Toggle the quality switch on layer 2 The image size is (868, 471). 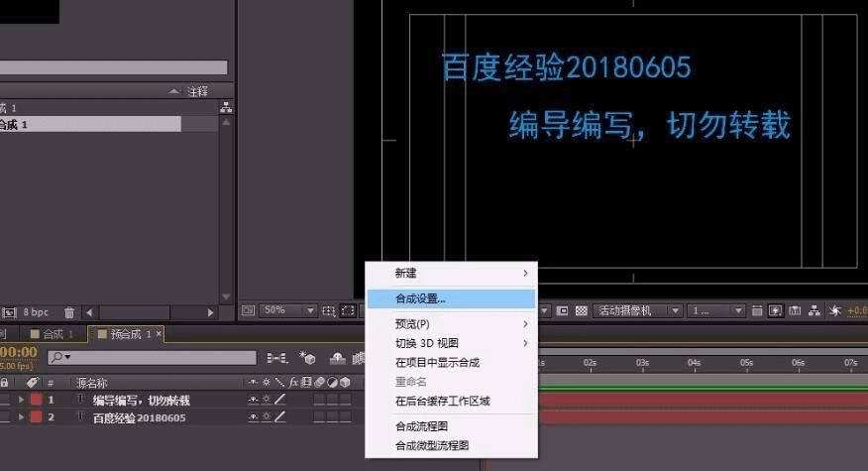pyautogui.click(x=280, y=416)
